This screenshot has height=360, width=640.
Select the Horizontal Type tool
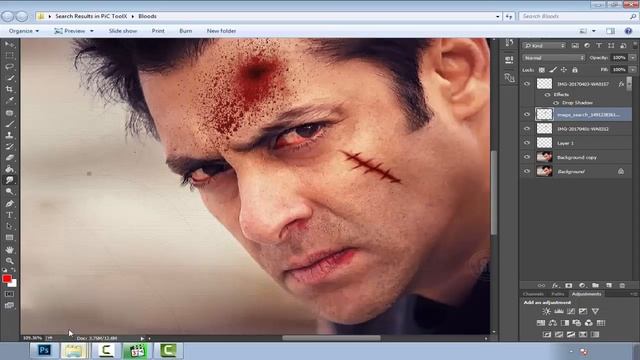tap(9, 215)
